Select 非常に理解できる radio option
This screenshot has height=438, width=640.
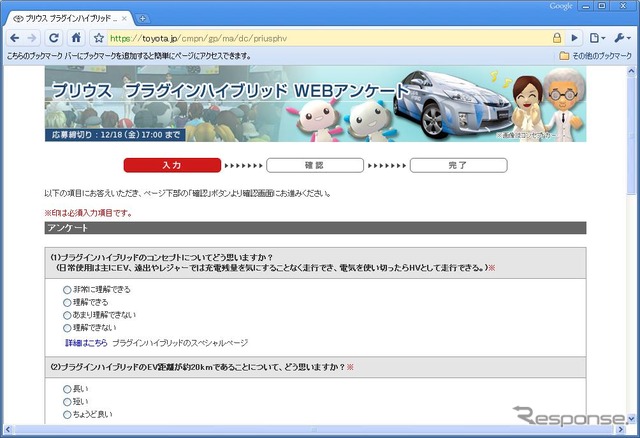coord(67,290)
